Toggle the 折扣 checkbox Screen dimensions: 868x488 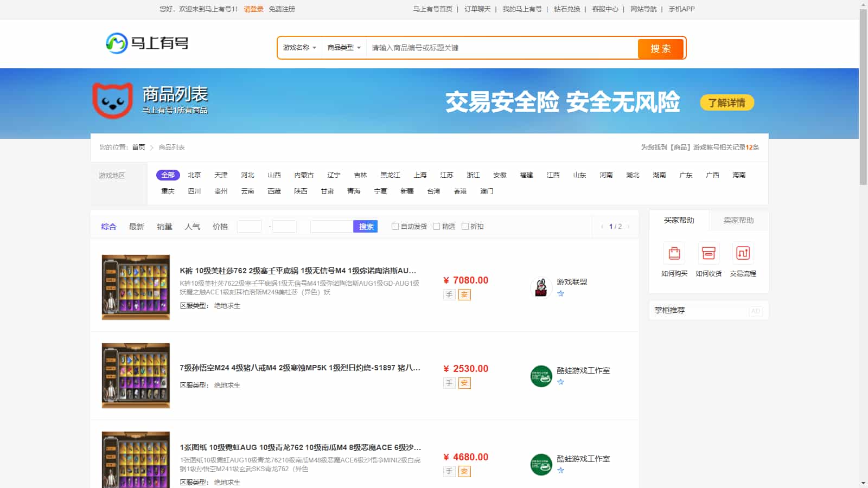pyautogui.click(x=465, y=227)
